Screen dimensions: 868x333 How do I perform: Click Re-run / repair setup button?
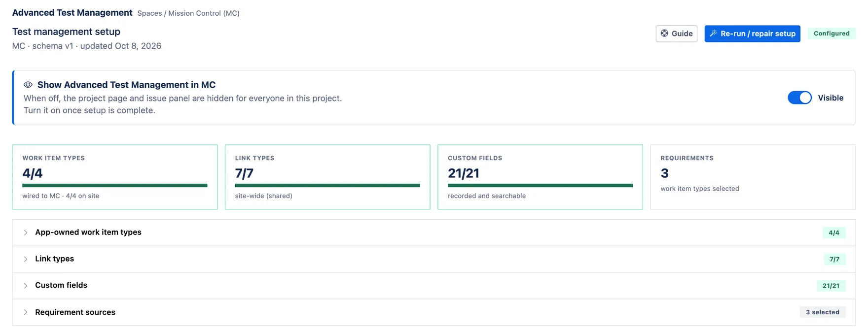752,33
